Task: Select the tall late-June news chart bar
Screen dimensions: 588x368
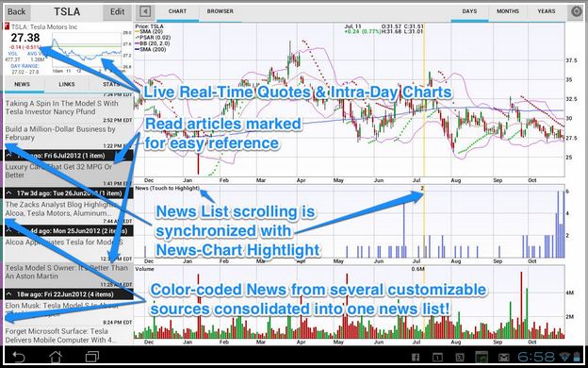Action: click(404, 229)
